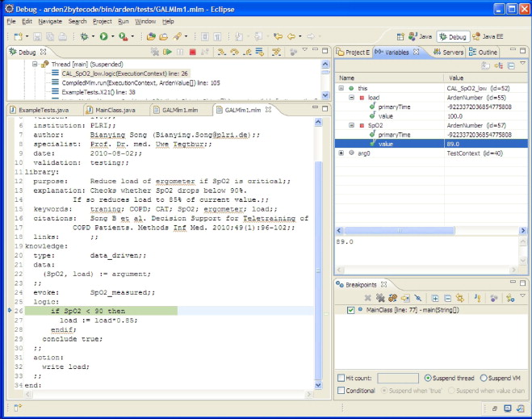
Task: Open dropdown arrow beside Run button
Action: (x=113, y=36)
